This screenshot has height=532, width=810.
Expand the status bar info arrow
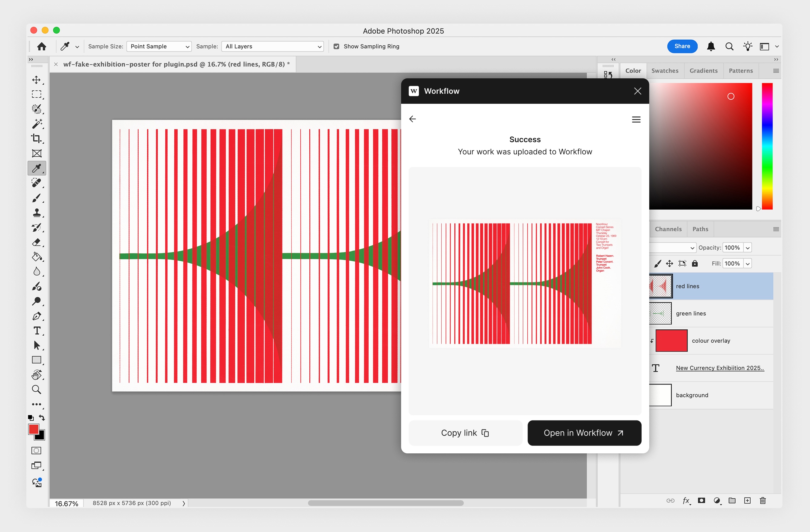(x=184, y=503)
